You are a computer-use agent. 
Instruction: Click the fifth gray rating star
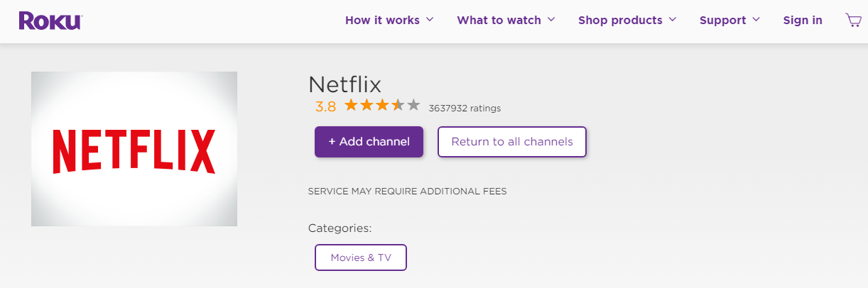coord(413,106)
